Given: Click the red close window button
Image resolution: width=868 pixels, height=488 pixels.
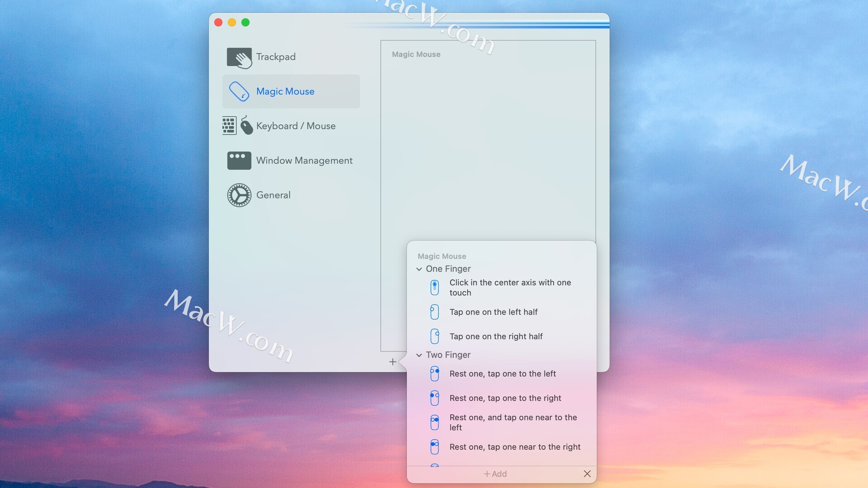Looking at the screenshot, I should 218,23.
